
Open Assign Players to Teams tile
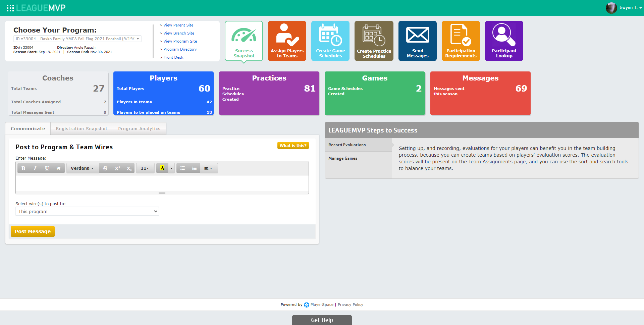[287, 41]
